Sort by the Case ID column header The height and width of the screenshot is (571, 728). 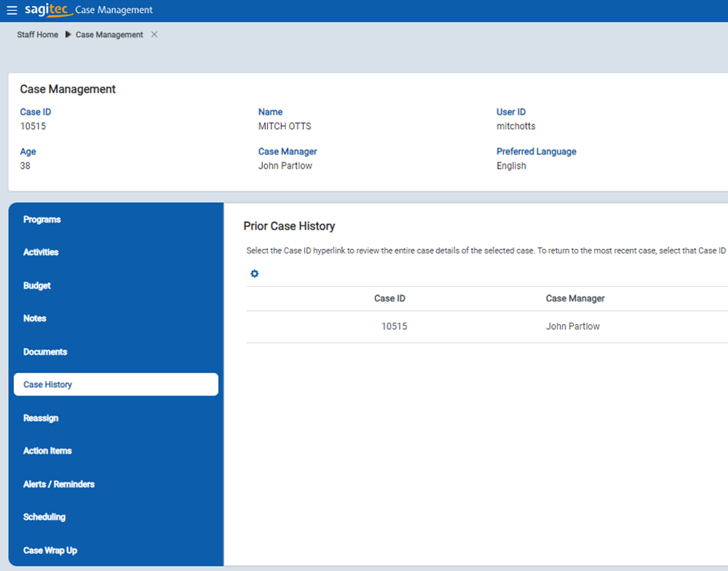click(389, 299)
